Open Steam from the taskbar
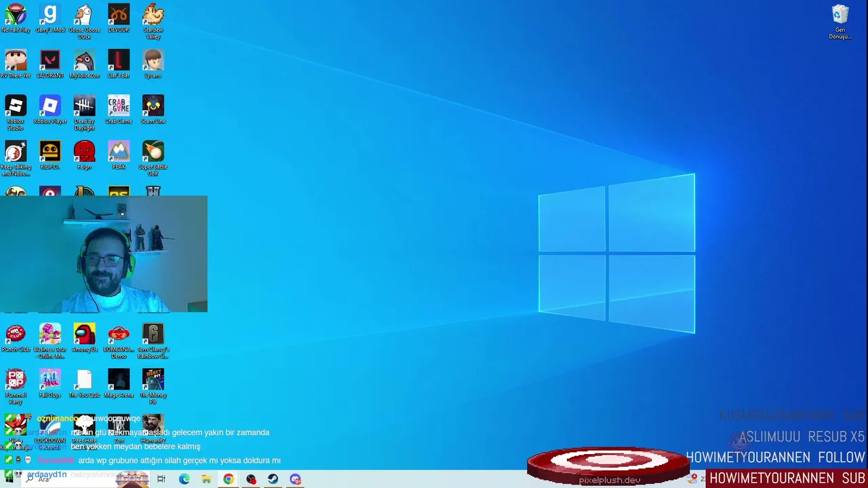 (x=273, y=479)
